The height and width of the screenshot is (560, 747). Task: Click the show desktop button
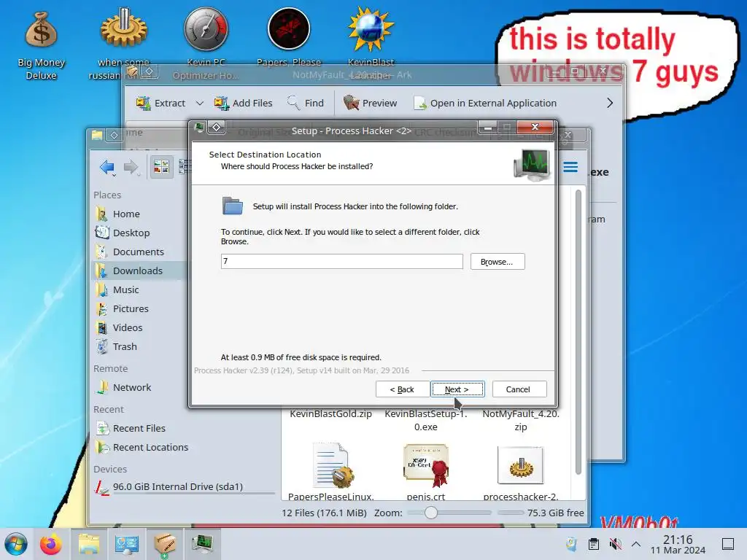coord(728,544)
